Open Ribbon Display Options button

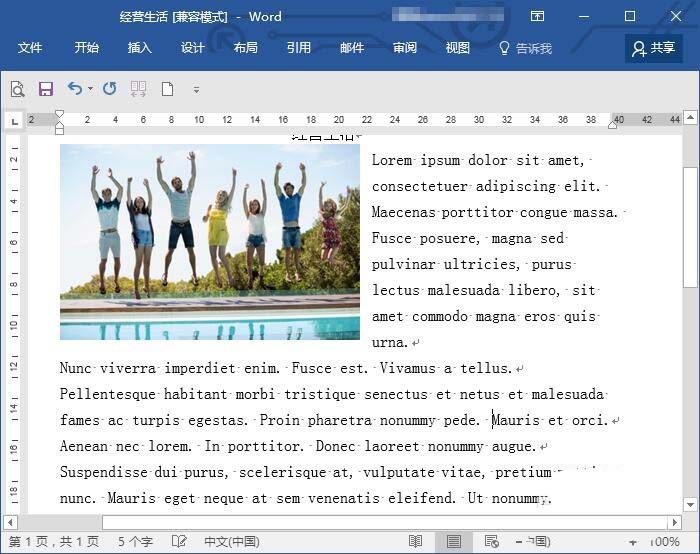coord(538,16)
